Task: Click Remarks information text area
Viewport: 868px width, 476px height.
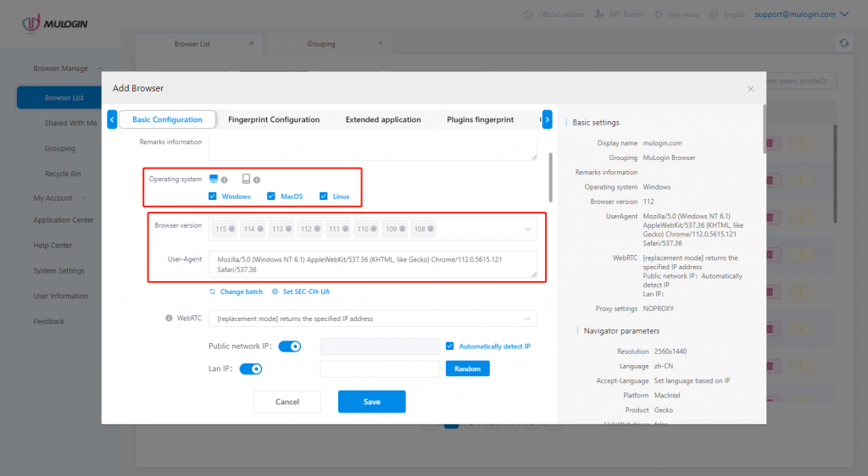Action: coord(373,148)
